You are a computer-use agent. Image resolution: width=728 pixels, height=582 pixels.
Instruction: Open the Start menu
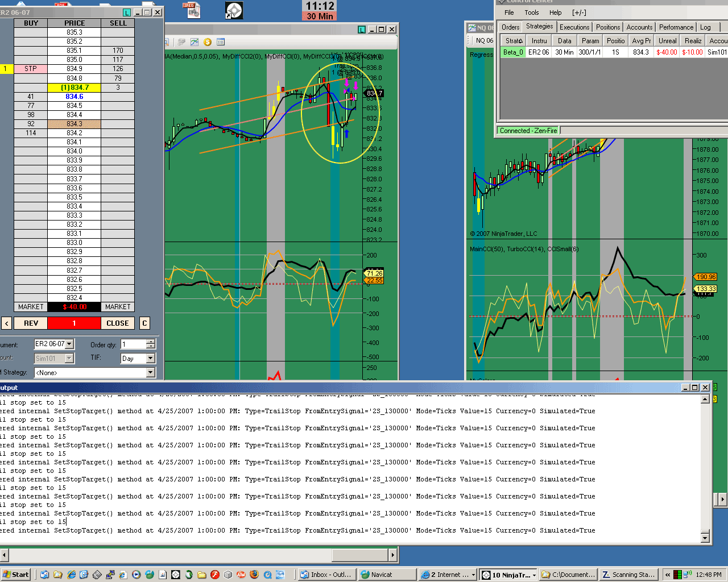(16, 575)
